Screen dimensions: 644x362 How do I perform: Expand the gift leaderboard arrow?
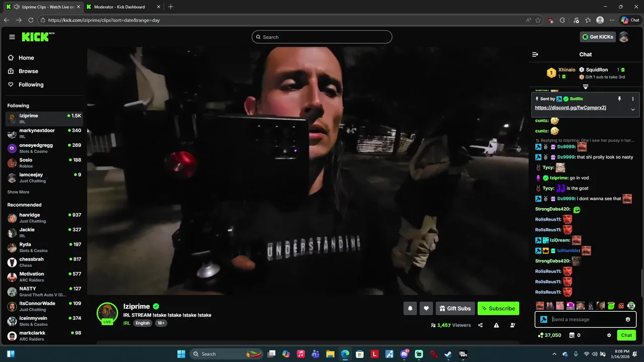click(586, 86)
